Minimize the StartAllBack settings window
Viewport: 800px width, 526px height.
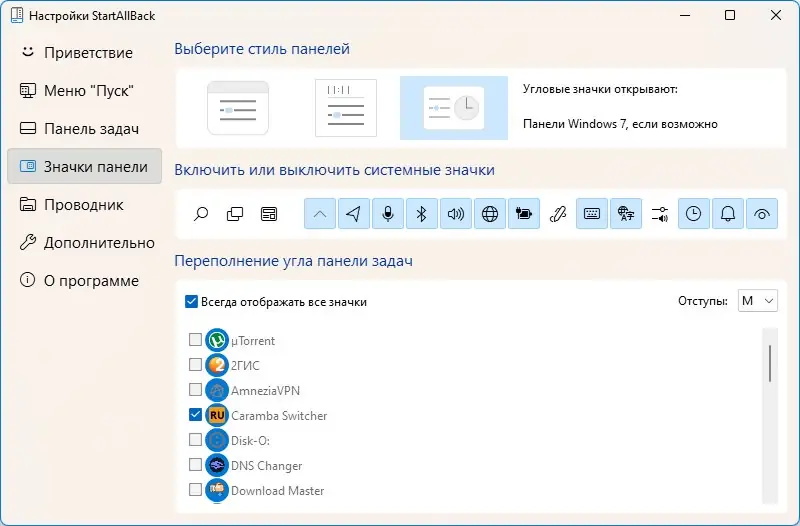click(685, 15)
